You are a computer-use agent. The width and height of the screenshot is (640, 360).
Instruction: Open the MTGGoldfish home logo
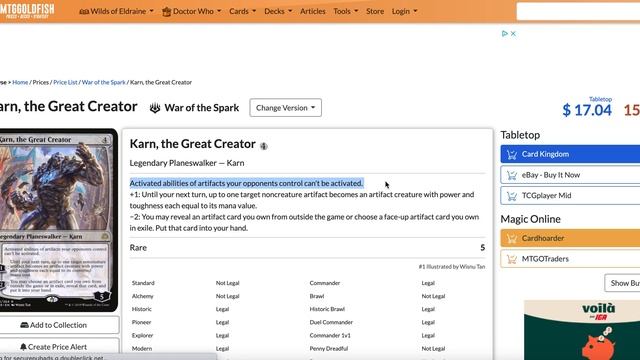26,10
